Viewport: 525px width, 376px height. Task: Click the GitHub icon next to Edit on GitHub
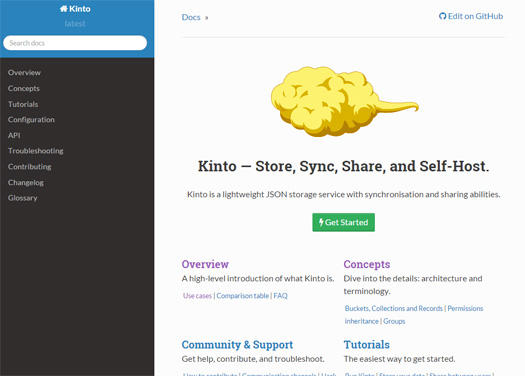coord(443,16)
